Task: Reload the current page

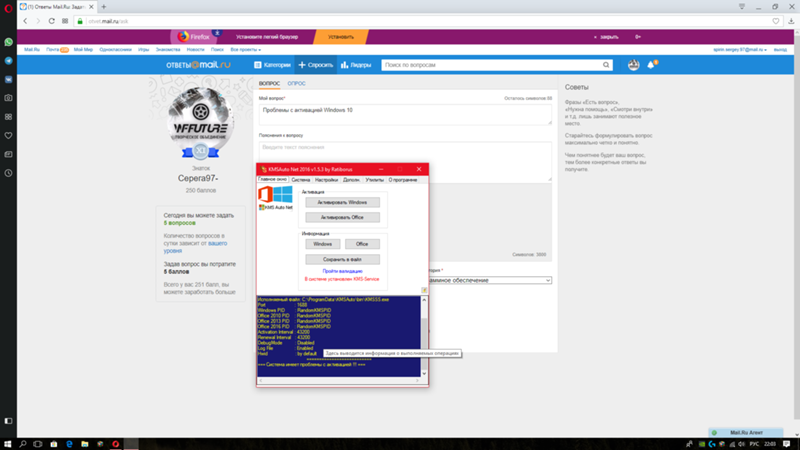Action: pyautogui.click(x=52, y=21)
